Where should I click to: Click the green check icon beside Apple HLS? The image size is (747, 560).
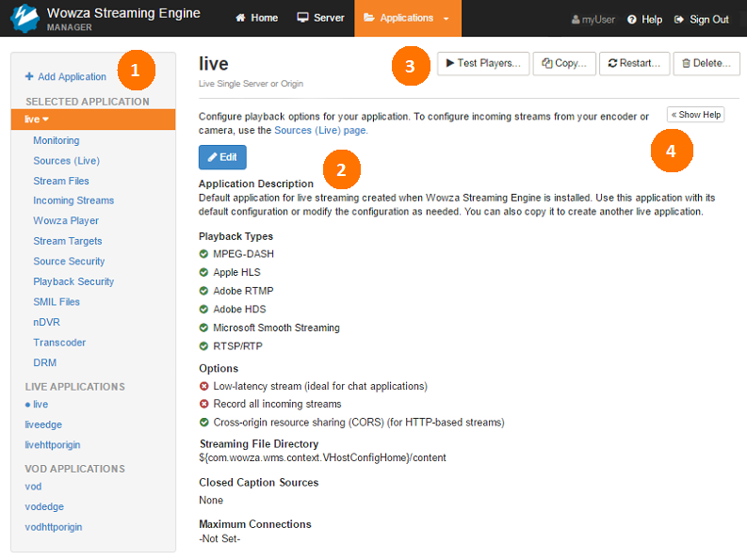click(203, 272)
